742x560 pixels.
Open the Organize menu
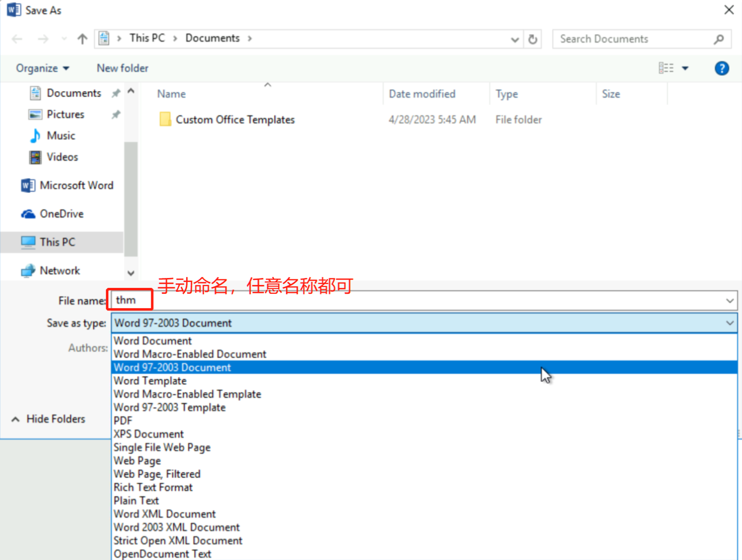(42, 68)
